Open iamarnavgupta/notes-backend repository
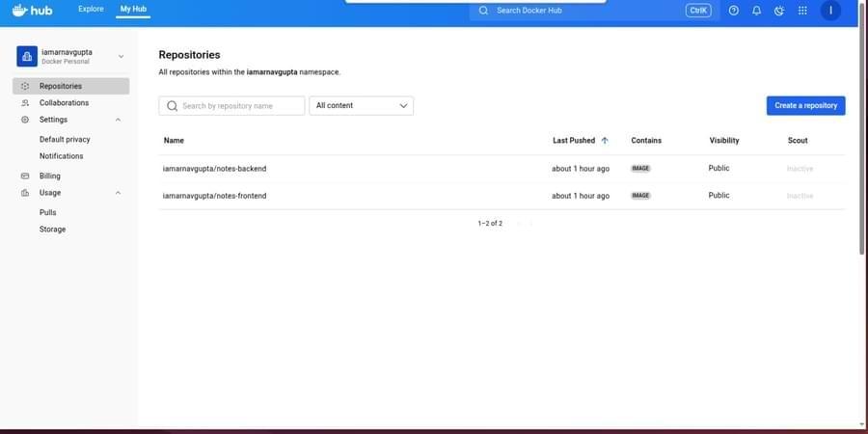 (214, 168)
